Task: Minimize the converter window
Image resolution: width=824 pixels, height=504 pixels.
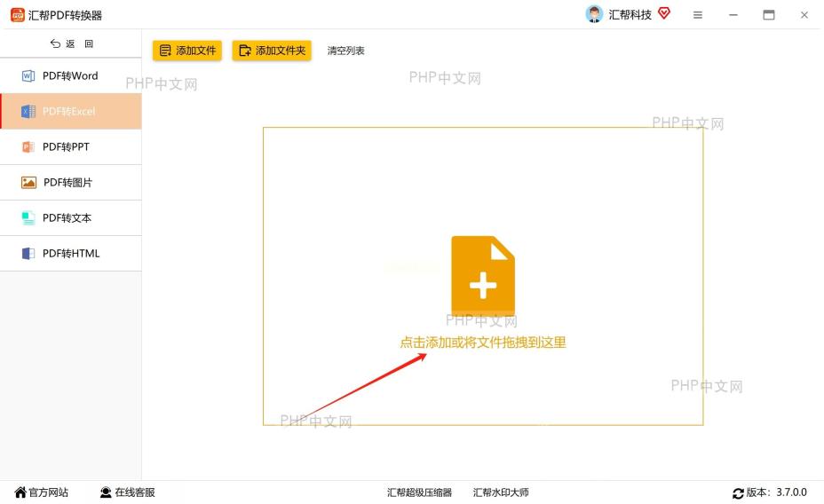Action: point(733,15)
